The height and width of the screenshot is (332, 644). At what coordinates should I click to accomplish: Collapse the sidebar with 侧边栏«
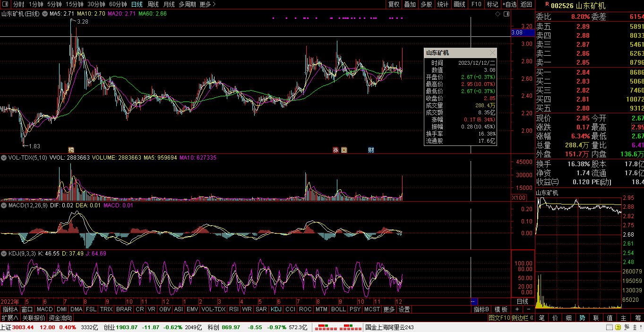click(523, 318)
